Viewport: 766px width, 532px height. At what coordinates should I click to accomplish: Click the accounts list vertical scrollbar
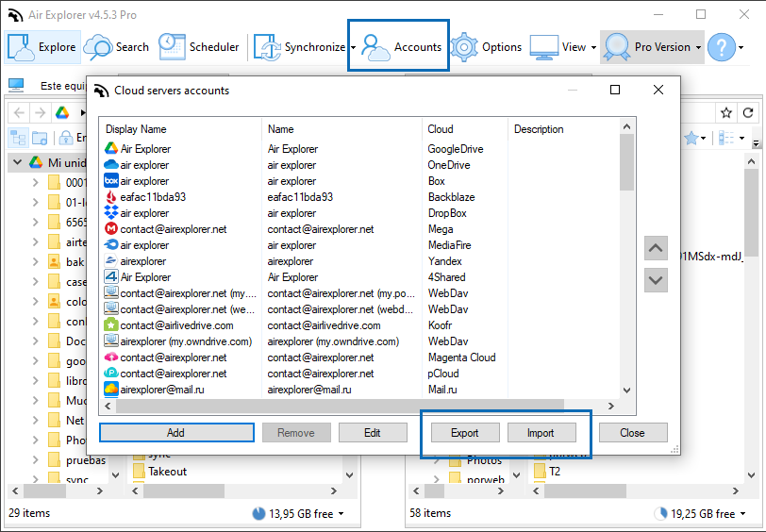coord(626,163)
